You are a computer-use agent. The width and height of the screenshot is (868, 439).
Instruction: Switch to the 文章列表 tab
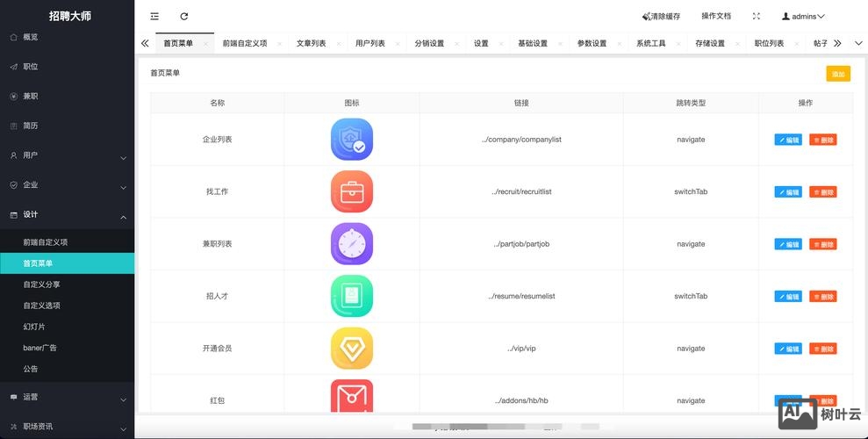click(311, 43)
